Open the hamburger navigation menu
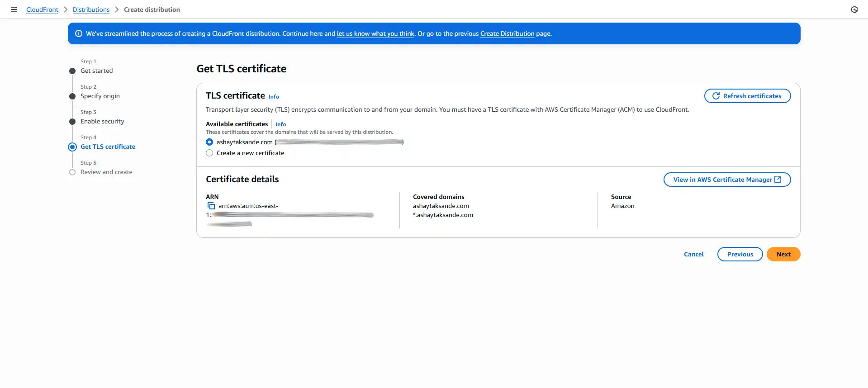 coord(14,9)
